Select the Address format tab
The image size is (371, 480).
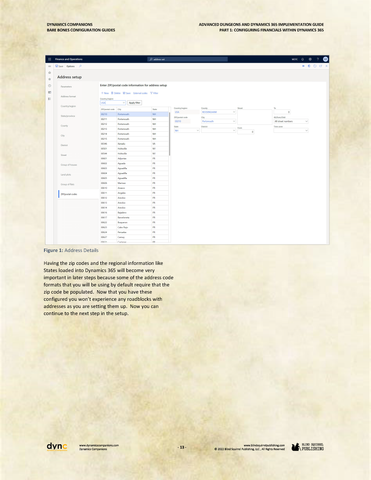point(68,96)
